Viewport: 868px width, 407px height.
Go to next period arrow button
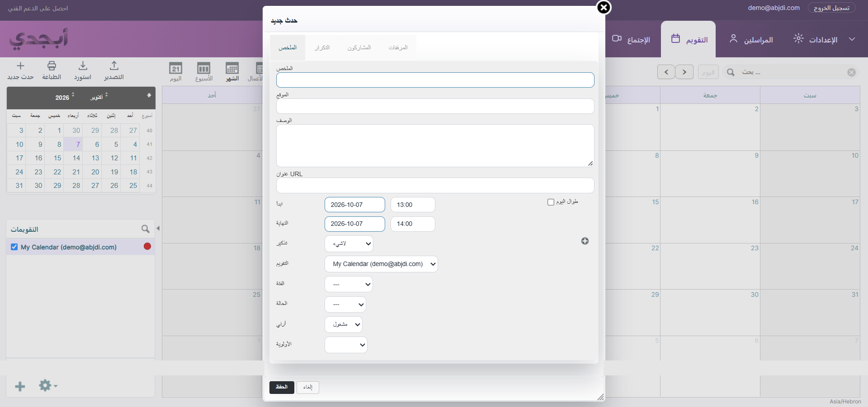click(684, 72)
